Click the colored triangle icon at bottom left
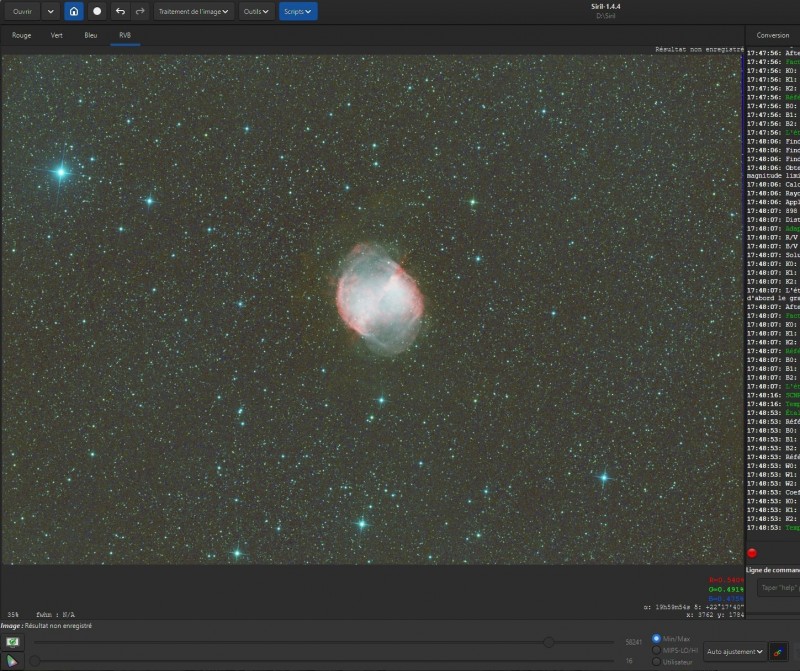800x671 pixels. click(11, 661)
